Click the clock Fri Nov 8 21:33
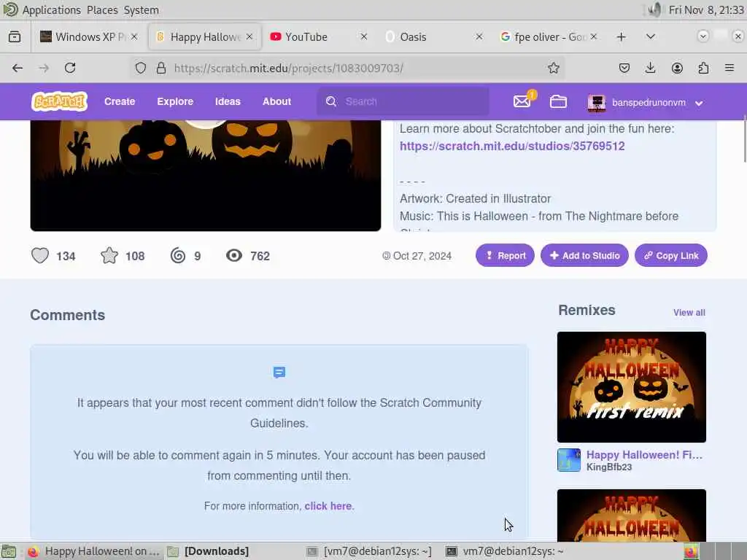The height and width of the screenshot is (560, 747). (706, 9)
